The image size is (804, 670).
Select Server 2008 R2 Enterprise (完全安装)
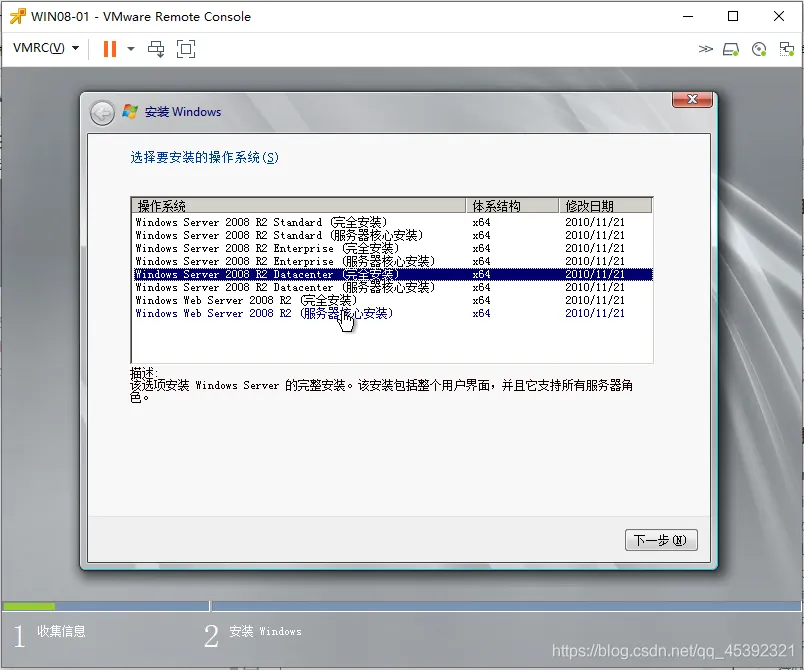coord(393,248)
